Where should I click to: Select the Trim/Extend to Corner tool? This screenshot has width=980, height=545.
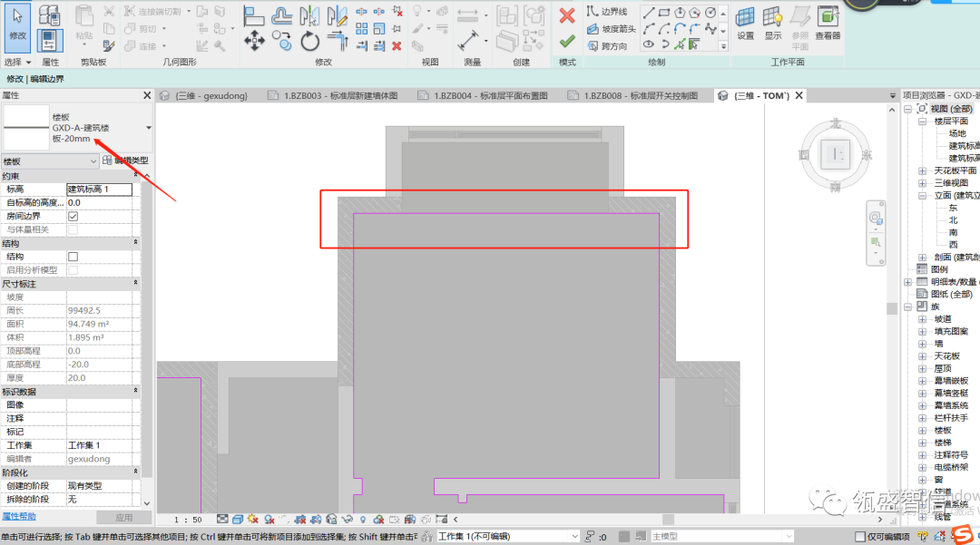point(338,41)
